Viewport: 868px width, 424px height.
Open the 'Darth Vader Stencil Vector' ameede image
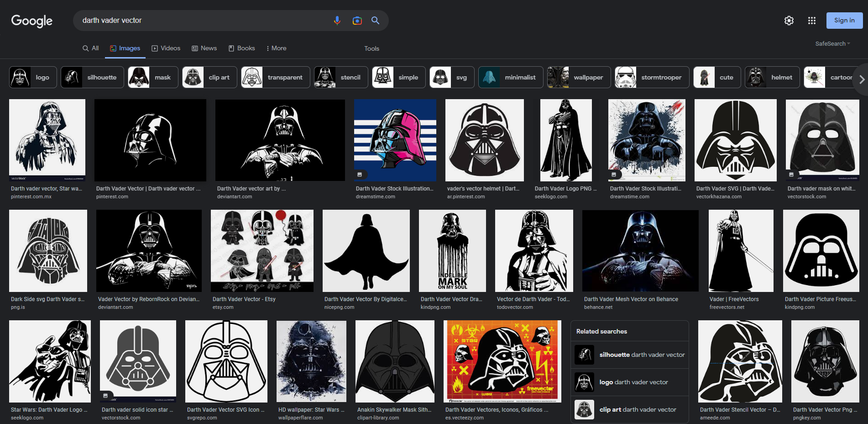click(x=740, y=361)
